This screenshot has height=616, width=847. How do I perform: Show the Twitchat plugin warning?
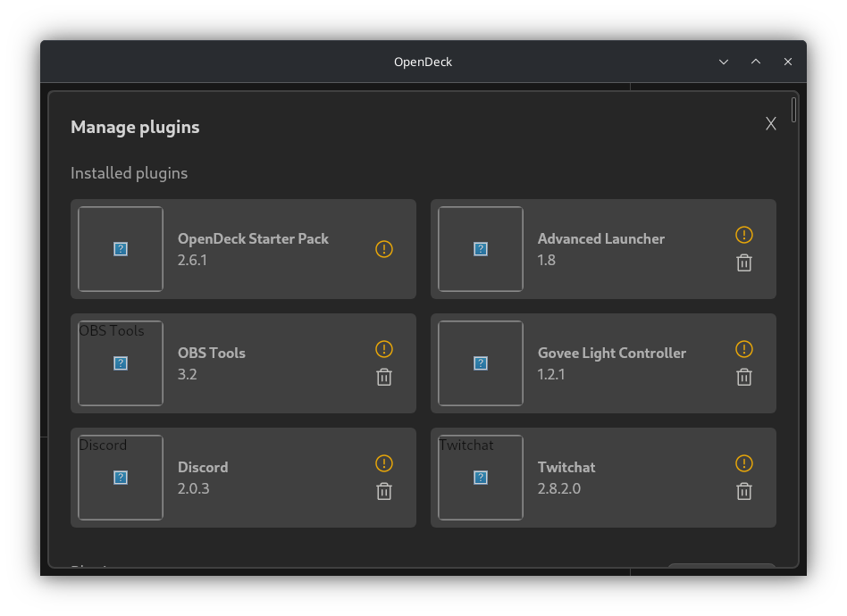(x=744, y=463)
